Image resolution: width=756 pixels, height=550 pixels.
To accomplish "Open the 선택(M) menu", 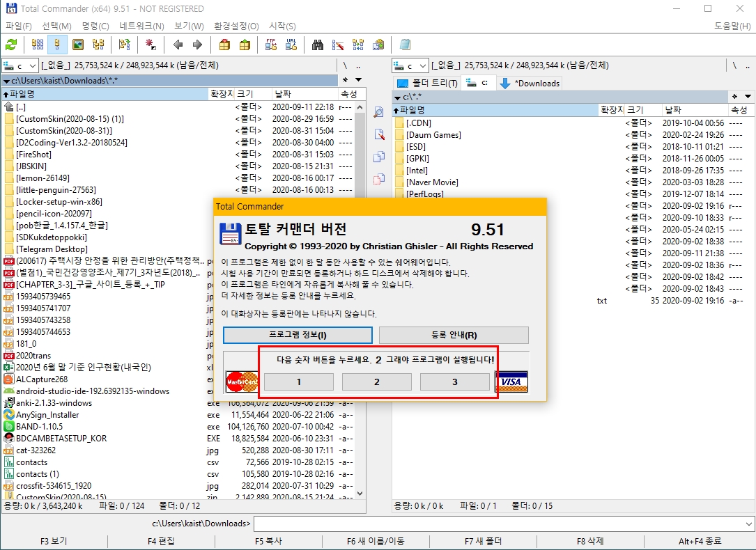I will coord(56,26).
